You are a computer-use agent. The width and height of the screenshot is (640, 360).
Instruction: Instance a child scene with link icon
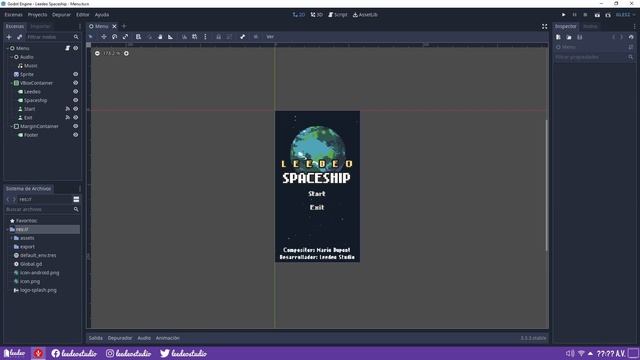[x=20, y=37]
